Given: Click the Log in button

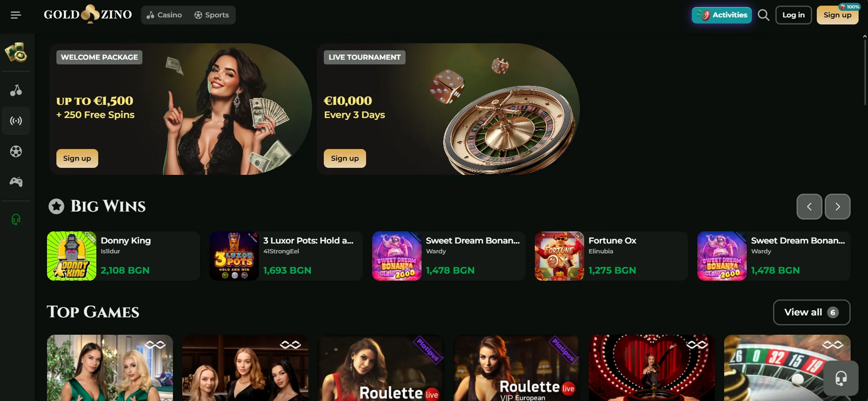Looking at the screenshot, I should tap(793, 15).
